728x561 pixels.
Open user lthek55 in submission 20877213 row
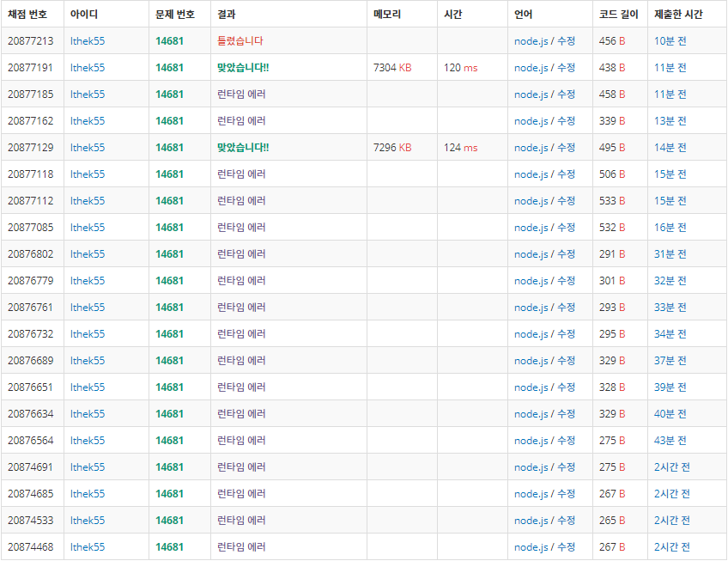point(88,41)
